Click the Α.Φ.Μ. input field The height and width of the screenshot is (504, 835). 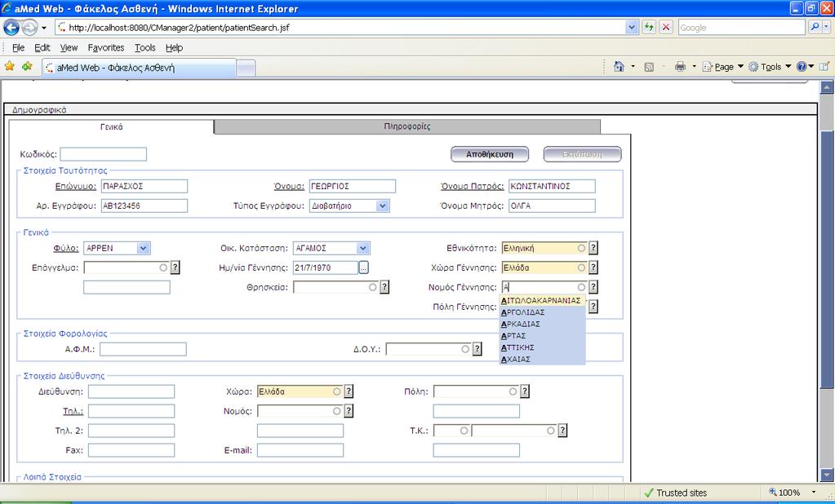tap(144, 349)
